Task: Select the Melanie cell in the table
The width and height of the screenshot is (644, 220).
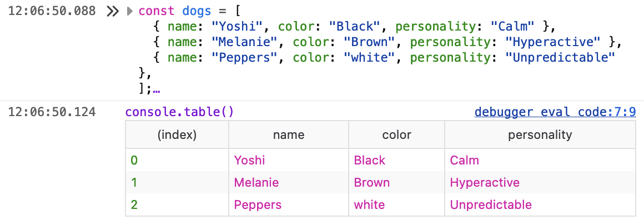Action: coord(289,182)
